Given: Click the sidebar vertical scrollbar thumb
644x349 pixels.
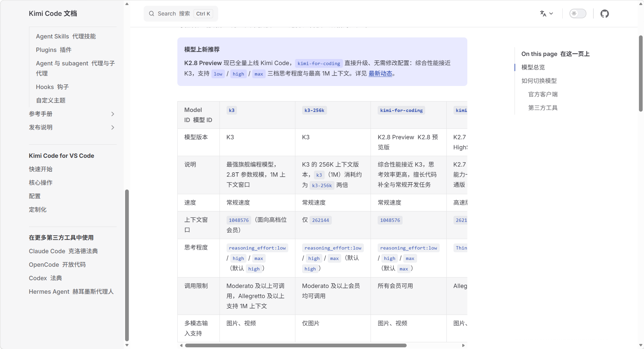Looking at the screenshot, I should pos(127,265).
